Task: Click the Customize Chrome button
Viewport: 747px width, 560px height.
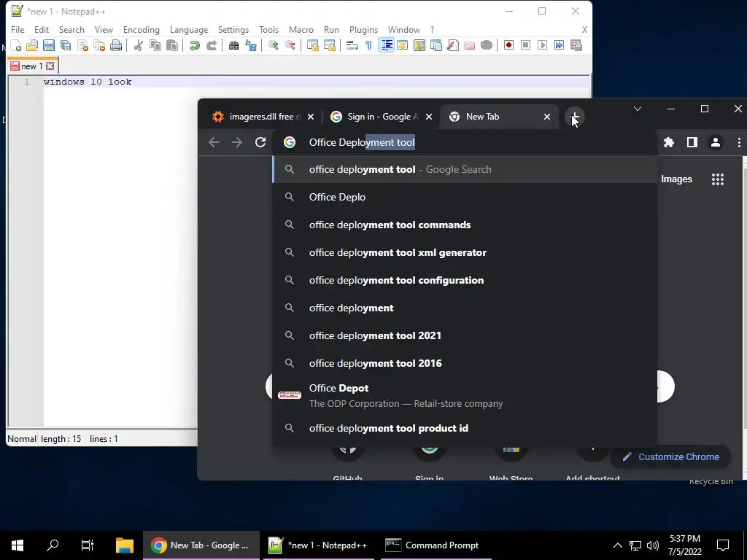Action: [x=671, y=456]
